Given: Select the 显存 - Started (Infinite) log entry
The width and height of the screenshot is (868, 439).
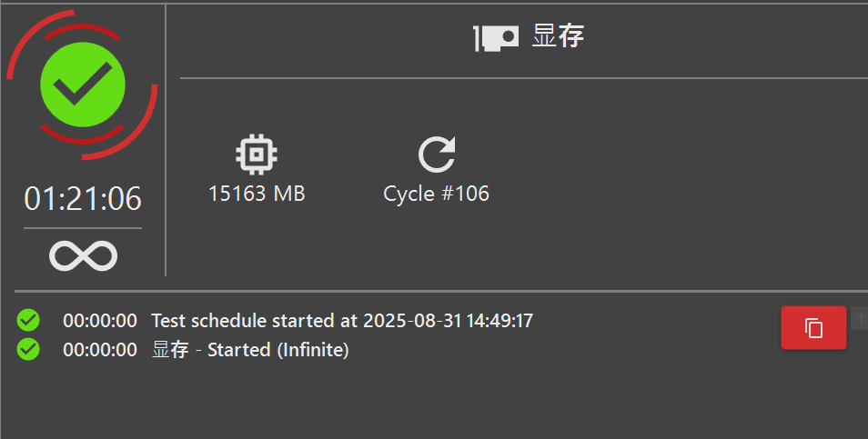Looking at the screenshot, I should click(x=250, y=350).
